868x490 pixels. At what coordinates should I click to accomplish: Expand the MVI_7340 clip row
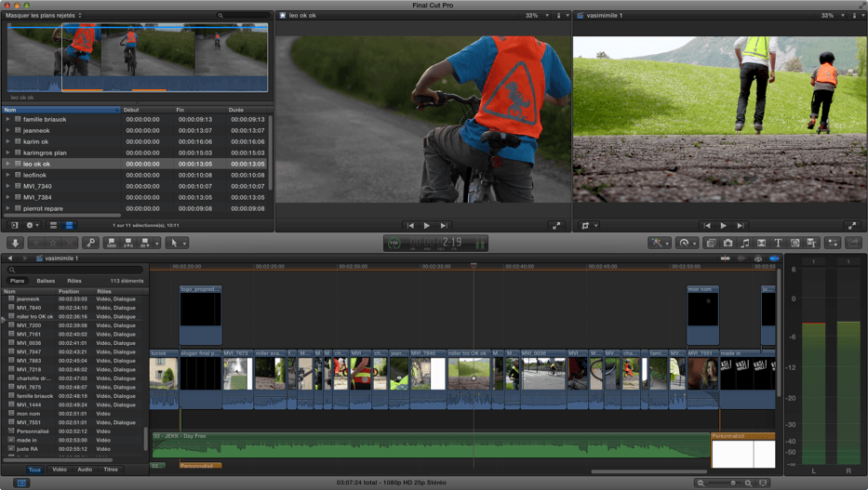[x=7, y=186]
